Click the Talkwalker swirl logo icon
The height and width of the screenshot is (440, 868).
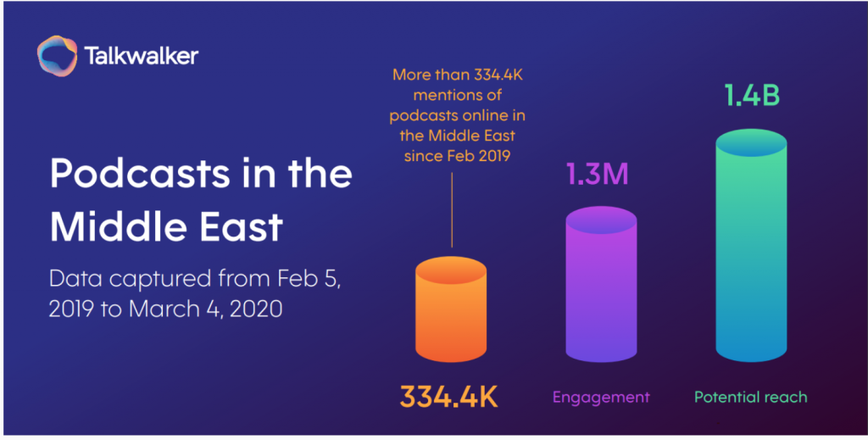pyautogui.click(x=58, y=55)
